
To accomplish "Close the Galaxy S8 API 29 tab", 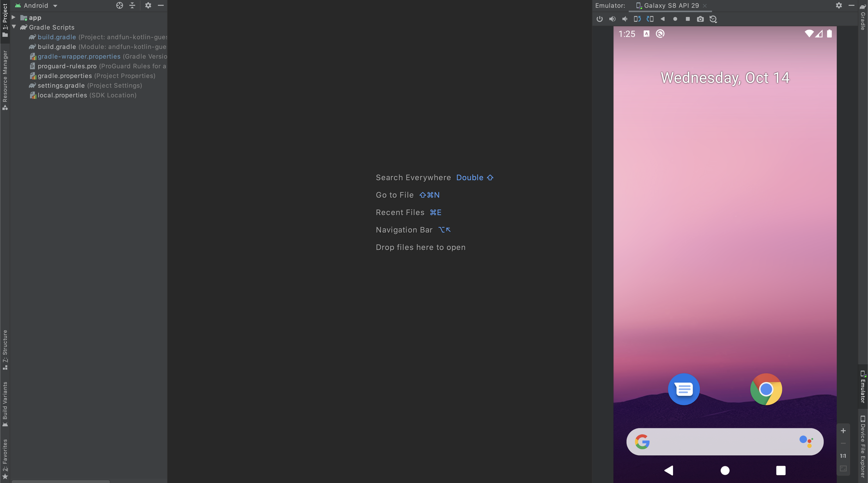I will (x=705, y=6).
